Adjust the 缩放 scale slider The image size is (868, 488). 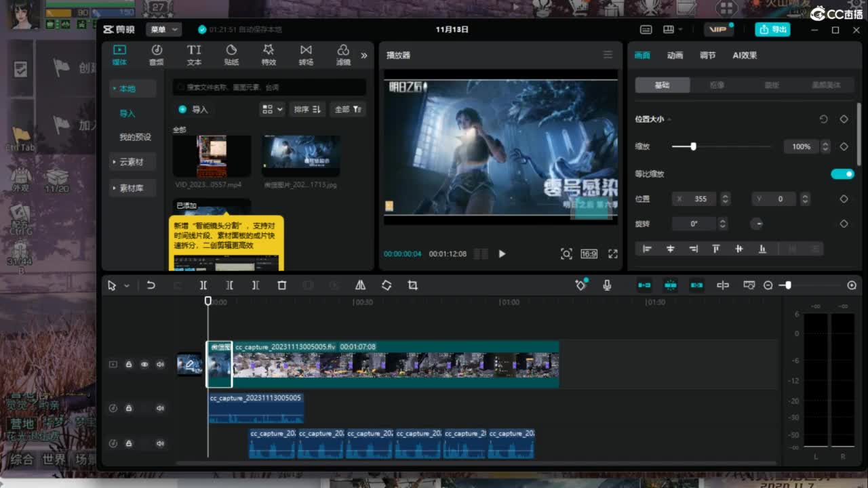(693, 146)
